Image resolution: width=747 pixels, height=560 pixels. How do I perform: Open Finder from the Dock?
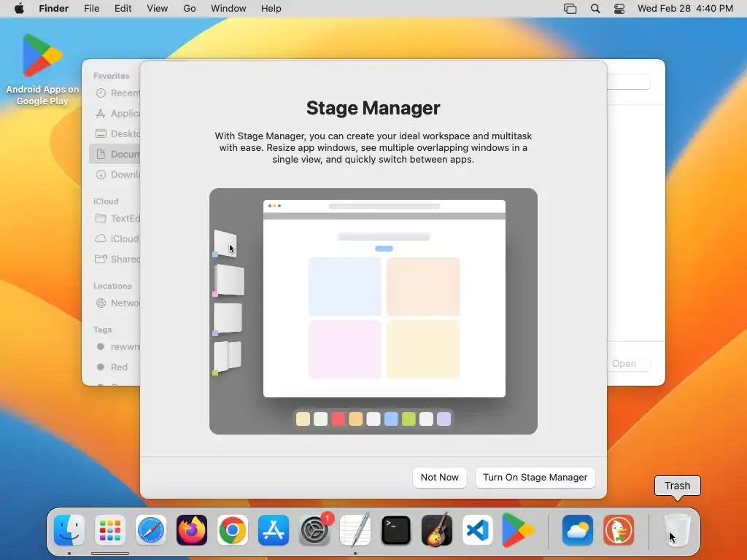coord(69,530)
